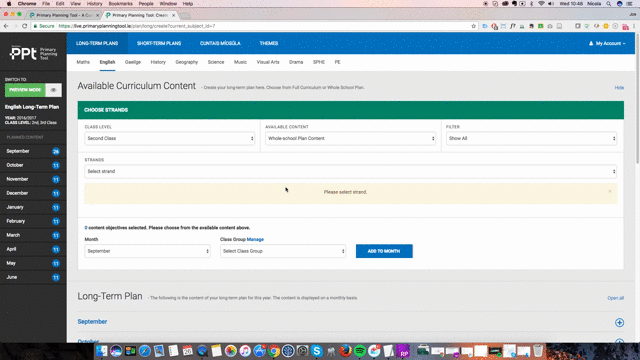Open Calendar from the Dock
The height and width of the screenshot is (360, 640).
tap(188, 351)
